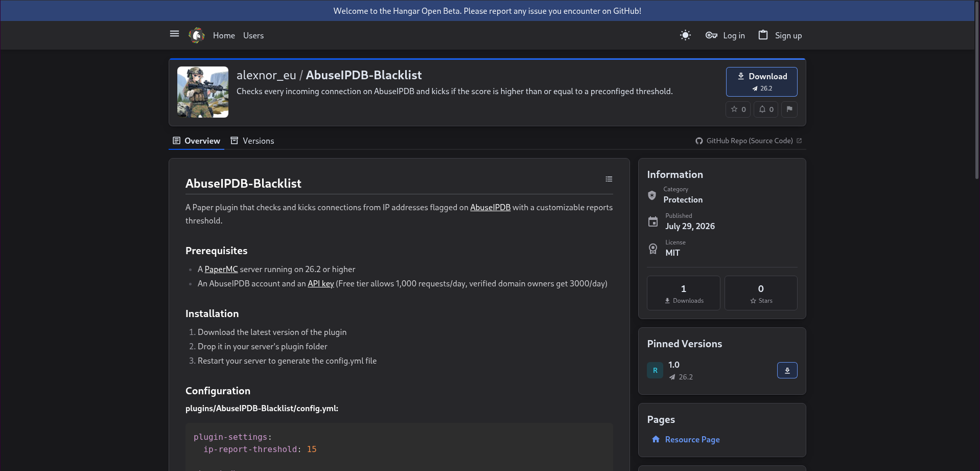Screen dimensions: 980x471
Task: Toggle light theme with sun icon
Action: pos(685,35)
